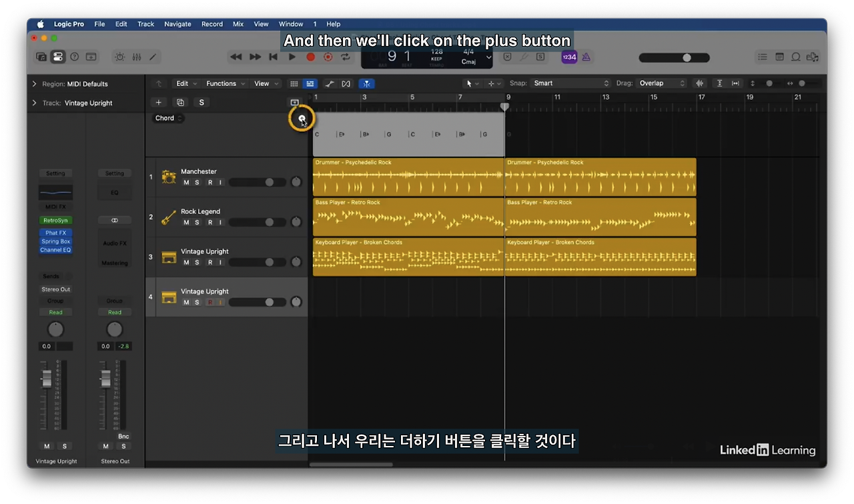Viewport: 854px width, 504px height.
Task: Click Rock Legend guitar track icon
Action: click(169, 217)
